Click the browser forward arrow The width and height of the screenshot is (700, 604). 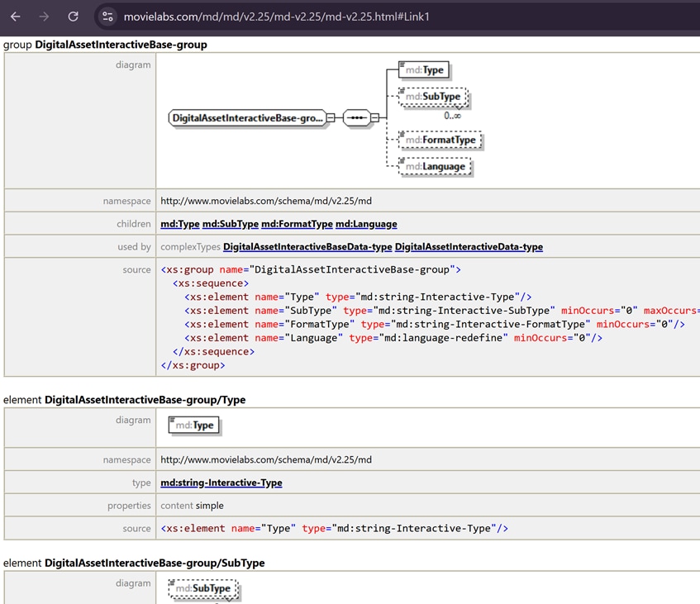tap(44, 17)
